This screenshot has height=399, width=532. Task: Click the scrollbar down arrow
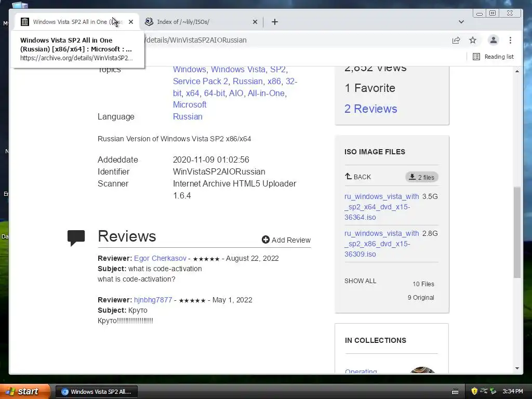coord(517,368)
